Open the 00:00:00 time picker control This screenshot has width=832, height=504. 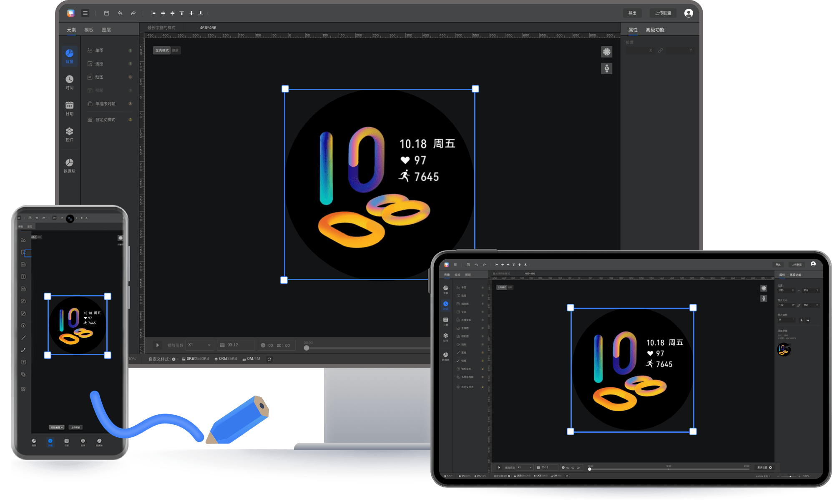(x=276, y=345)
